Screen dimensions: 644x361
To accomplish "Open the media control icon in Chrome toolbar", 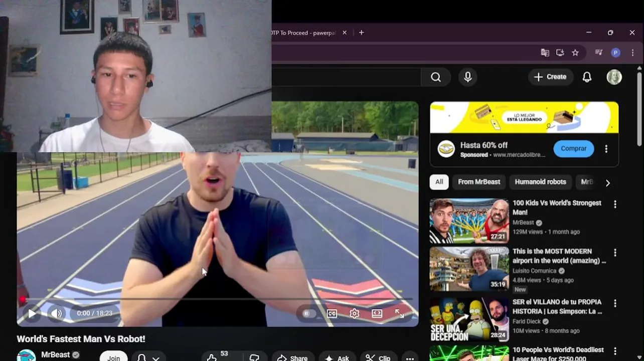I will pos(598,53).
